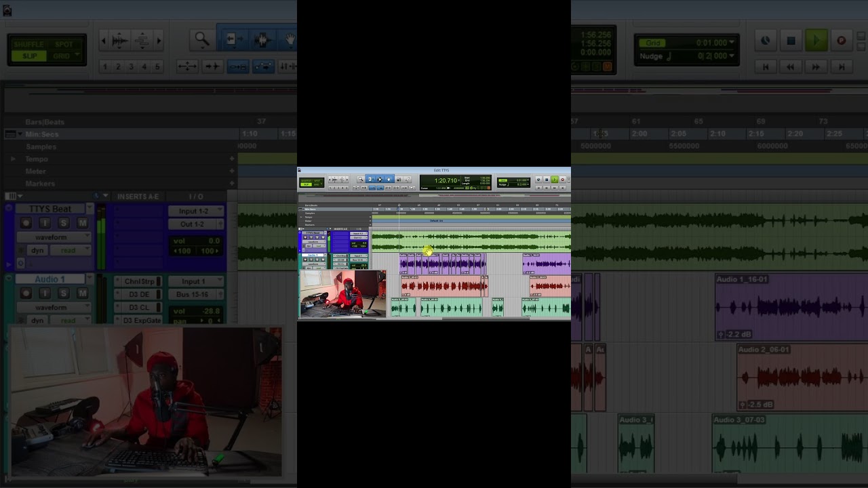Open Input 1-2 selector on TTYS Beat, background
This screenshot has height=488, width=868.
point(196,211)
